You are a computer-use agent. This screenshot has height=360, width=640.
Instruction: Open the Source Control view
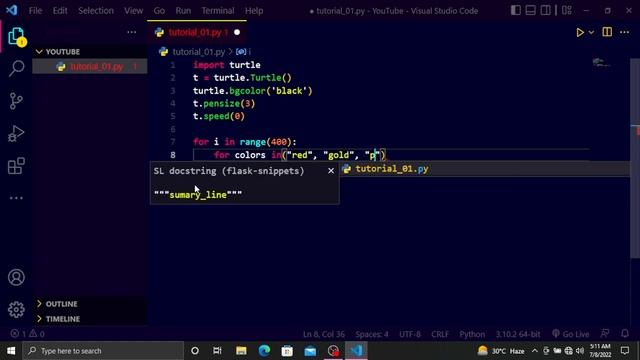(16, 101)
